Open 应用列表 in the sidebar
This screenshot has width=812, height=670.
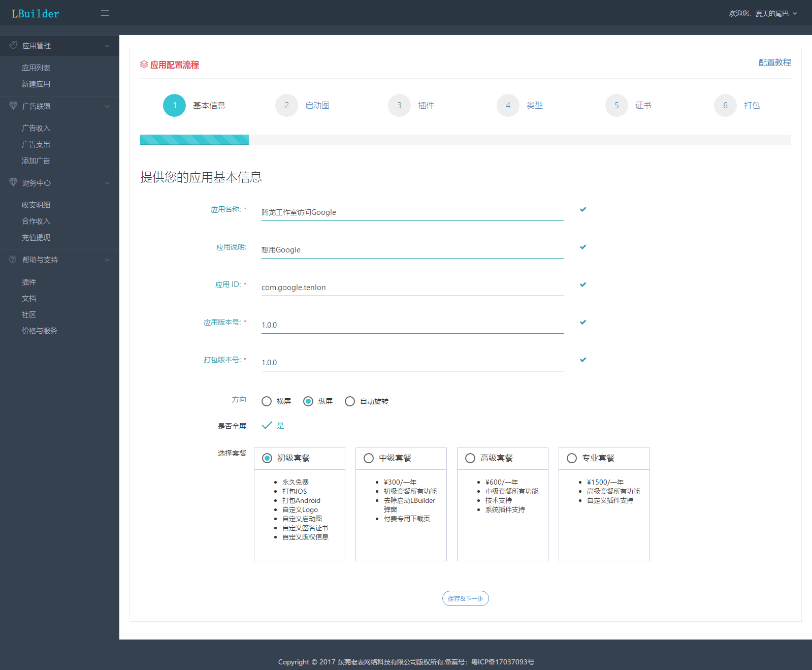(x=36, y=68)
